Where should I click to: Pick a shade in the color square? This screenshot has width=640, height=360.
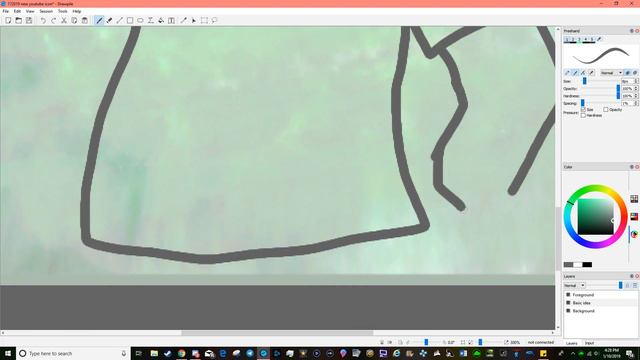pyautogui.click(x=596, y=216)
